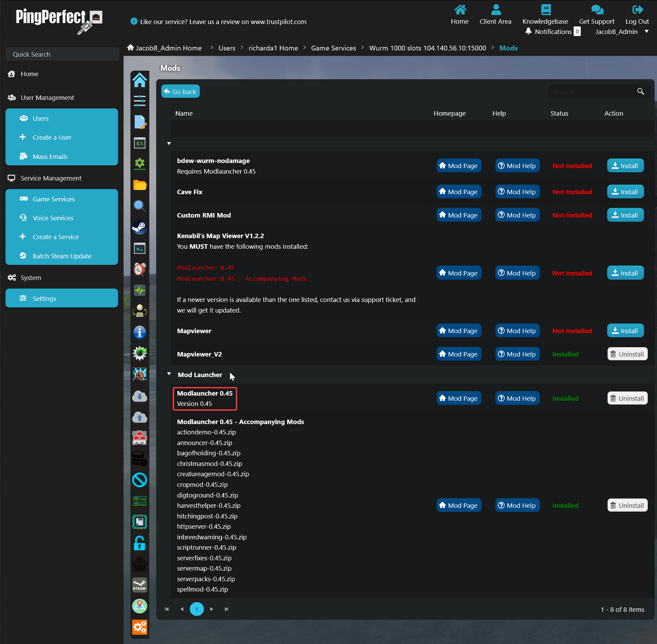Image resolution: width=657 pixels, height=644 pixels.
Task: Open the C:\ command prompt icon
Action: tap(140, 143)
